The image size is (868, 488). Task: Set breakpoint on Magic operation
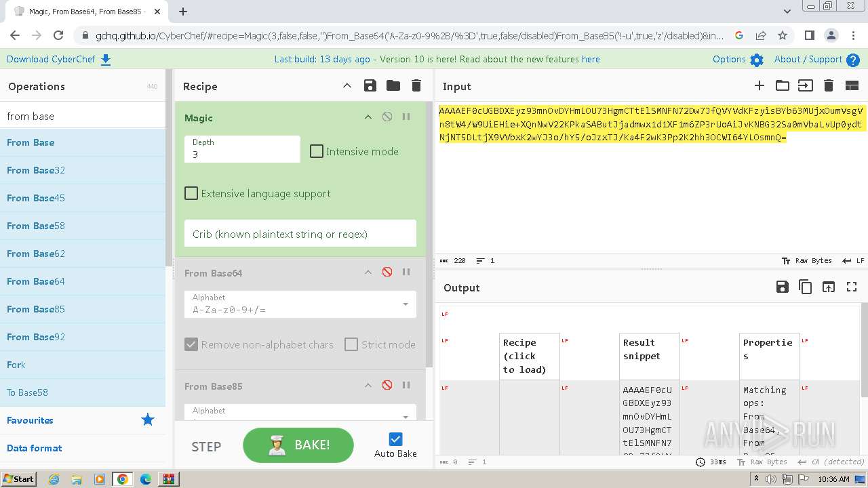[406, 117]
